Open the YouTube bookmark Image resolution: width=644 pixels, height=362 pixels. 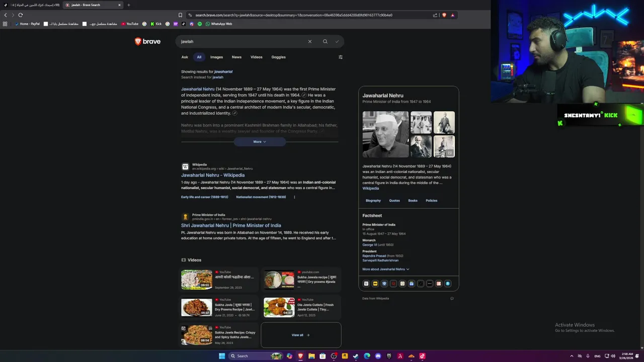pos(130,24)
